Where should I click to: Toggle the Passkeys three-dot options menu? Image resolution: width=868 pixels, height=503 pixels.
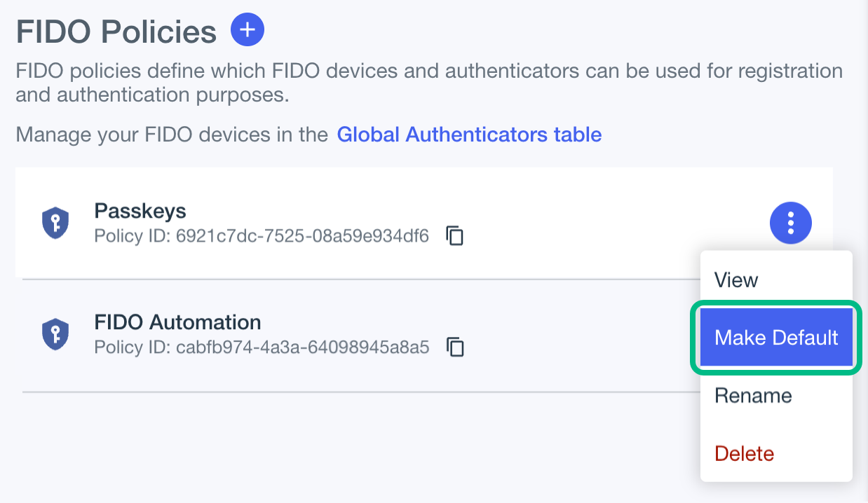click(790, 223)
